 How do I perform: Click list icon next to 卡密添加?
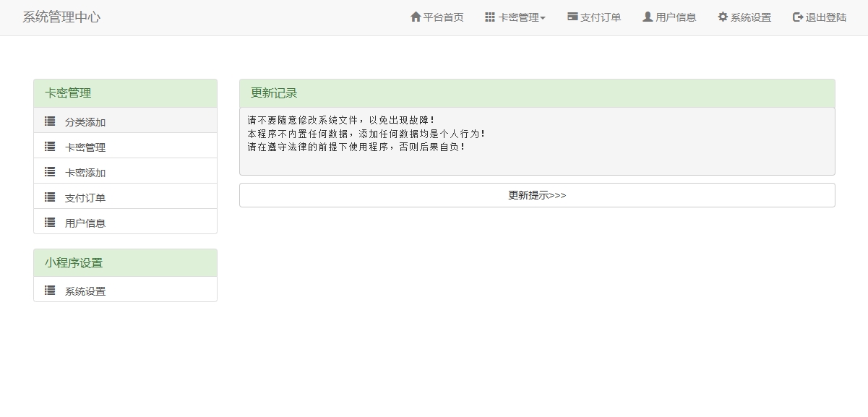(50, 171)
